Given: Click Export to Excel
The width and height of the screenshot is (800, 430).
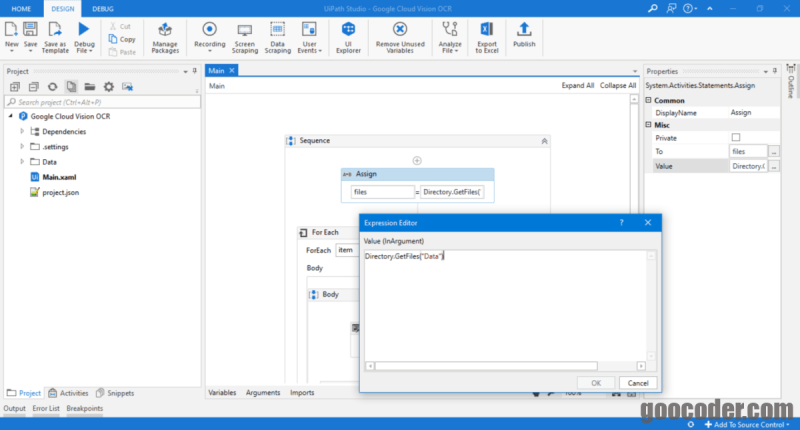Looking at the screenshot, I should pos(487,37).
